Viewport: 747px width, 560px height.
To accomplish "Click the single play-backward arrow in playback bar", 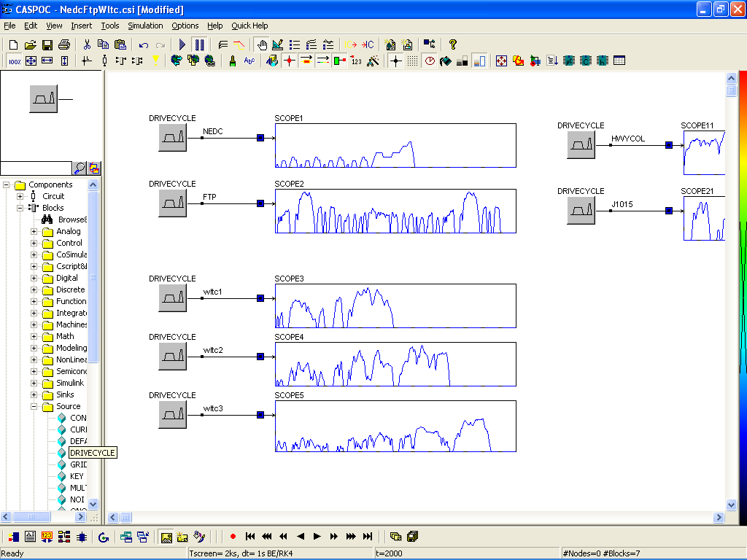I will 300,537.
